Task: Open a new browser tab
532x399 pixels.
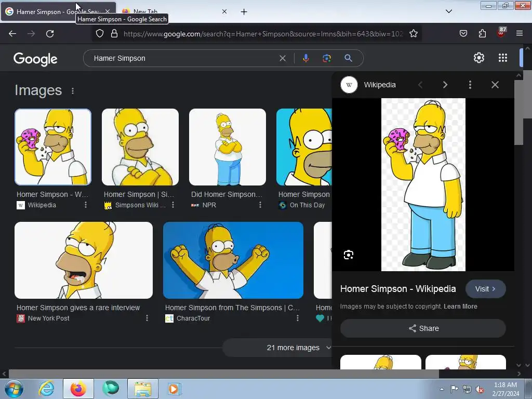Action: [244, 12]
